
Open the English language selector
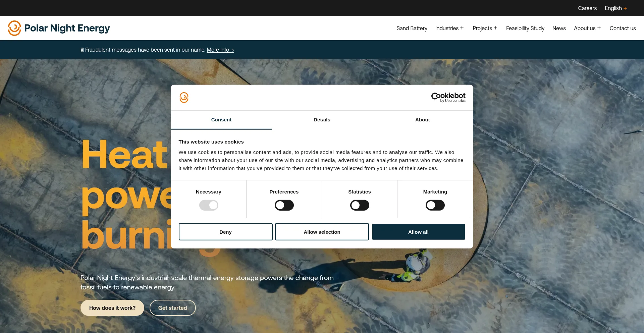coord(615,8)
